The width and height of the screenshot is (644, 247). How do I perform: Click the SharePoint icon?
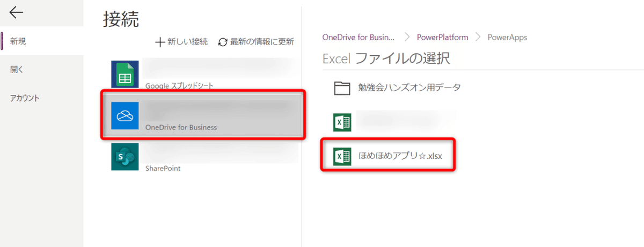(125, 157)
